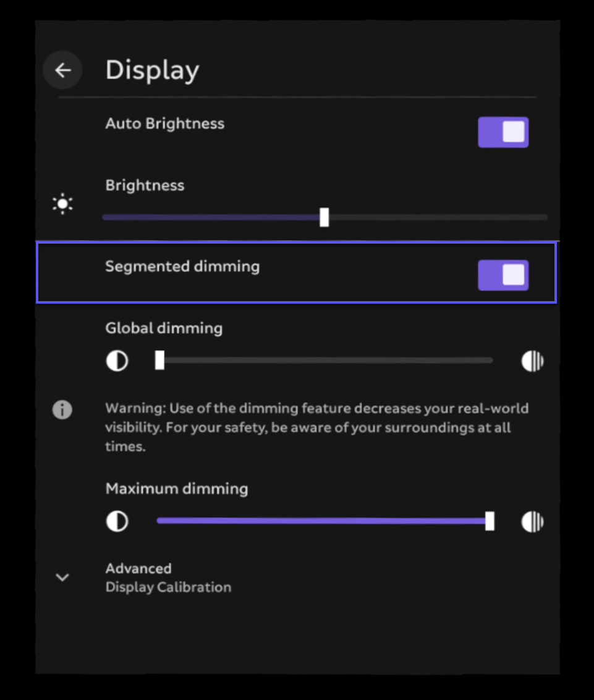Click the Global dimming slider track

(x=325, y=361)
